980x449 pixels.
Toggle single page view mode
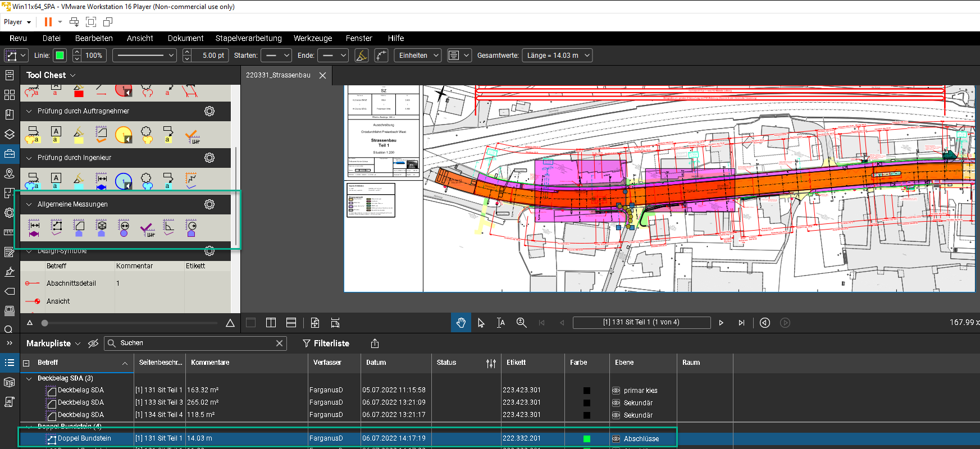click(x=250, y=323)
